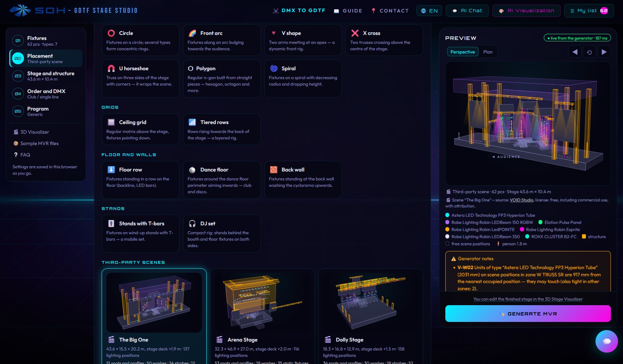Choose the Tiered rows chart icon

192,122
